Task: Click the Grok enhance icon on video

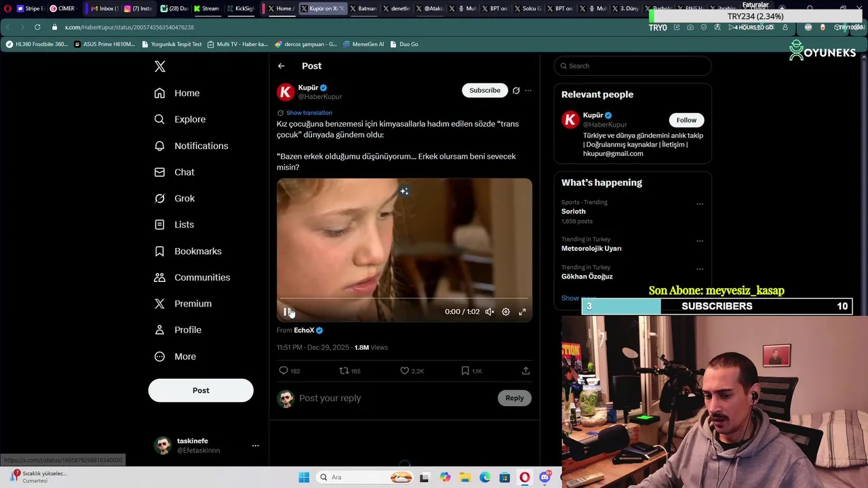Action: (x=404, y=191)
